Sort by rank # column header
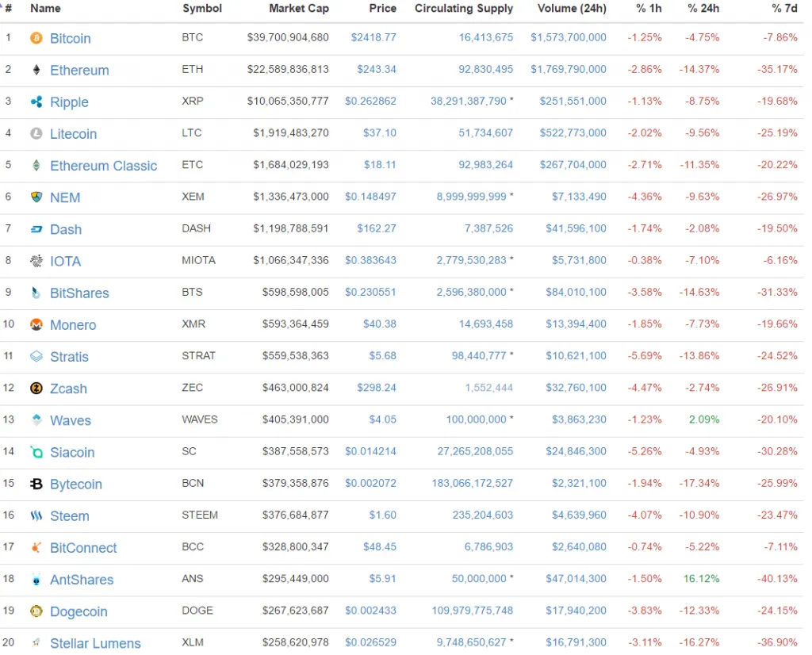The width and height of the screenshot is (812, 655). tap(8, 8)
